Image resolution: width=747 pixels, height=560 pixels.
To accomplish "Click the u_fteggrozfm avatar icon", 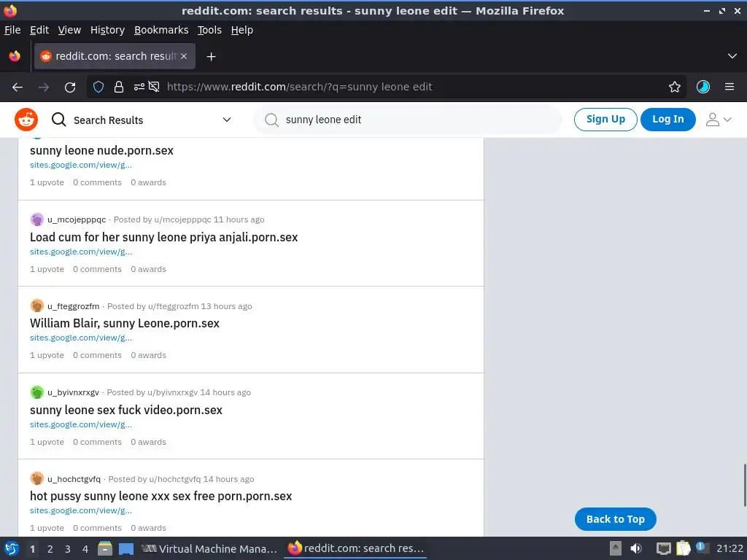I will [36, 306].
